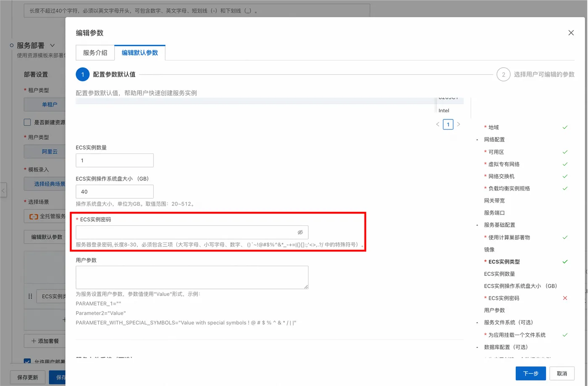
Task: Collapse 服务文件系统(可选) section in navigation
Action: (477, 323)
